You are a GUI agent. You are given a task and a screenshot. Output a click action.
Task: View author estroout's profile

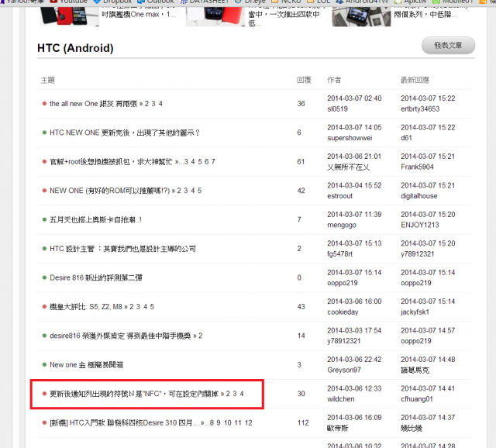click(339, 196)
